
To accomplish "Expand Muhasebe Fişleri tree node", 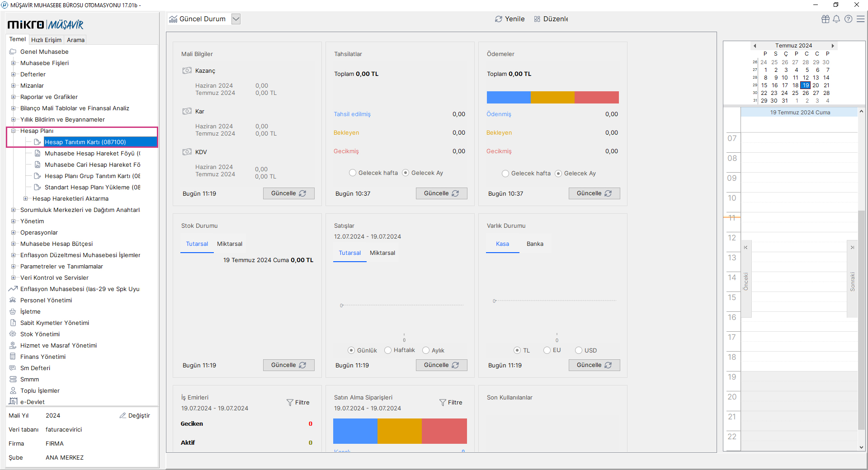I will pos(13,63).
